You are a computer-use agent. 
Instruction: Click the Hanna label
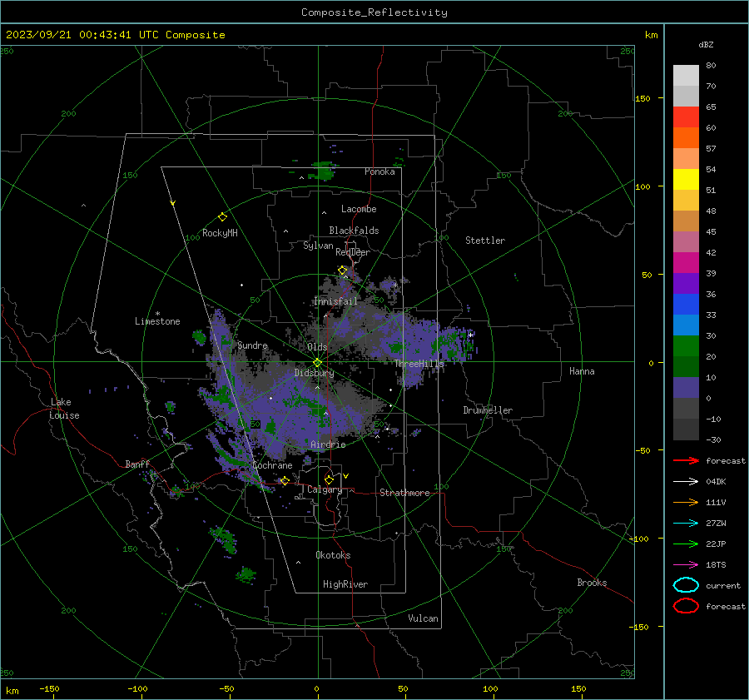point(582,371)
